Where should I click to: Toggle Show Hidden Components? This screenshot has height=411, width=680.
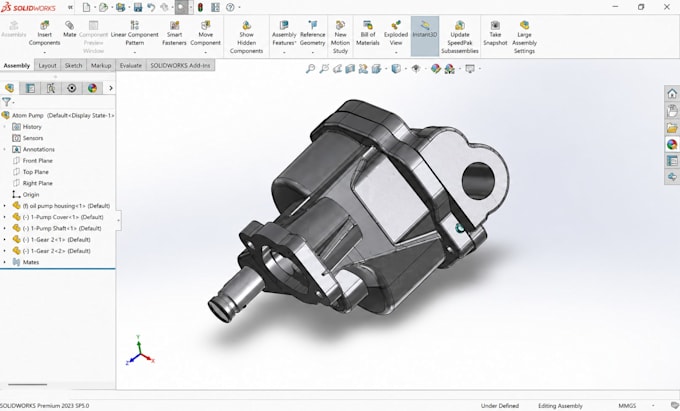pos(246,38)
